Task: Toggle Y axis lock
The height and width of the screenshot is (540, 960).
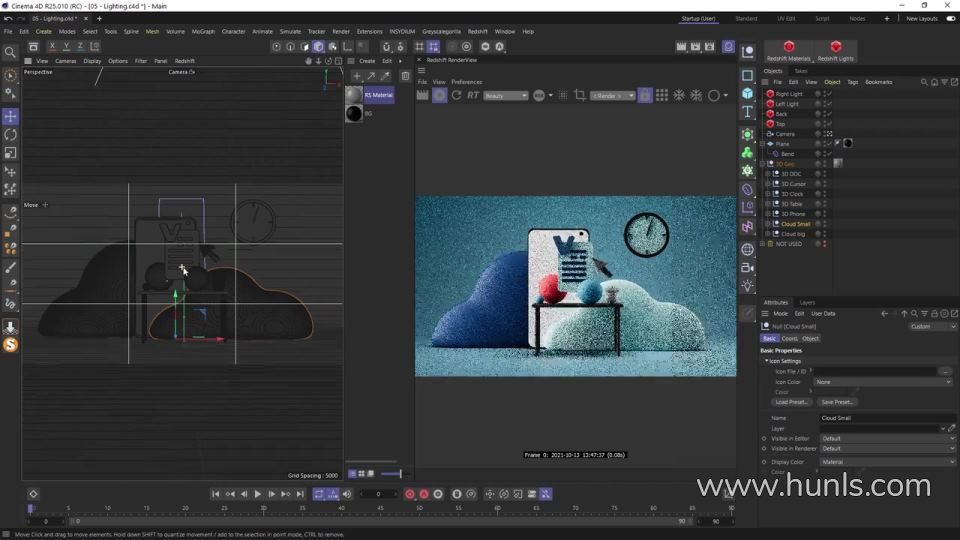Action: [x=66, y=47]
